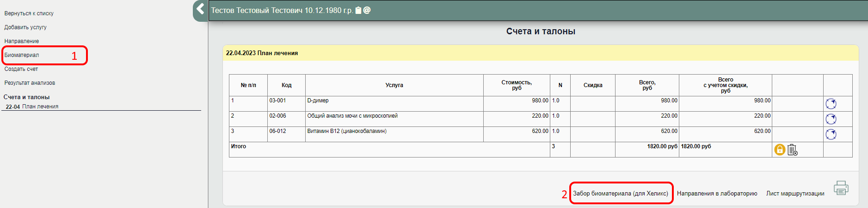This screenshot has width=868, height=208.
Task: Collapse sidebar with the left chevron arrow
Action: coord(200,9)
